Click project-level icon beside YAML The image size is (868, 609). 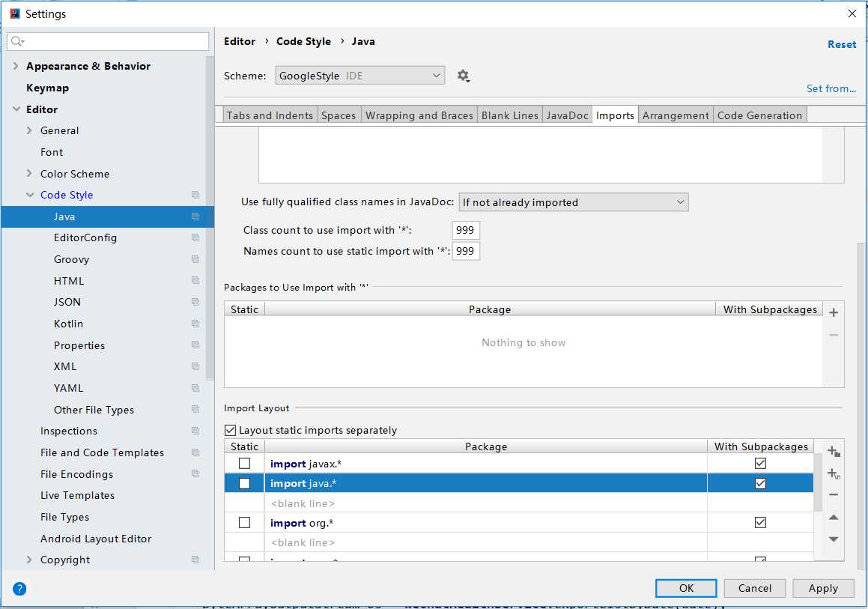(x=195, y=387)
